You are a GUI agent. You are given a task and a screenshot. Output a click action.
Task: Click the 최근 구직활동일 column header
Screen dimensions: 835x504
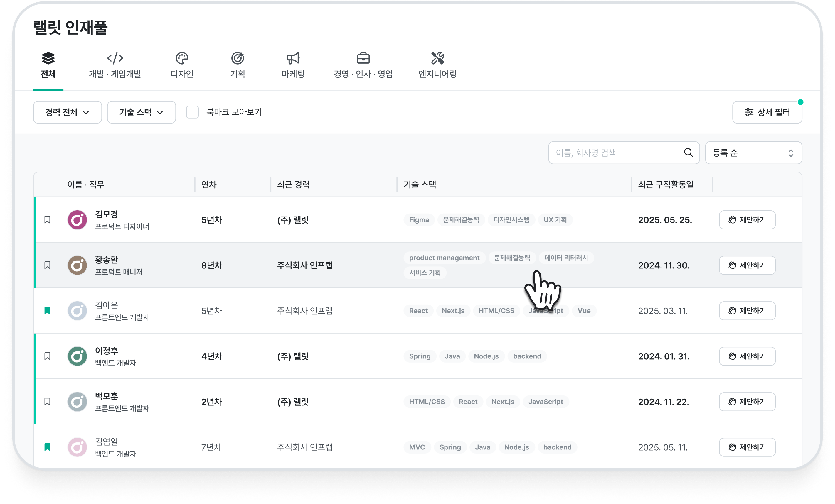(x=666, y=185)
